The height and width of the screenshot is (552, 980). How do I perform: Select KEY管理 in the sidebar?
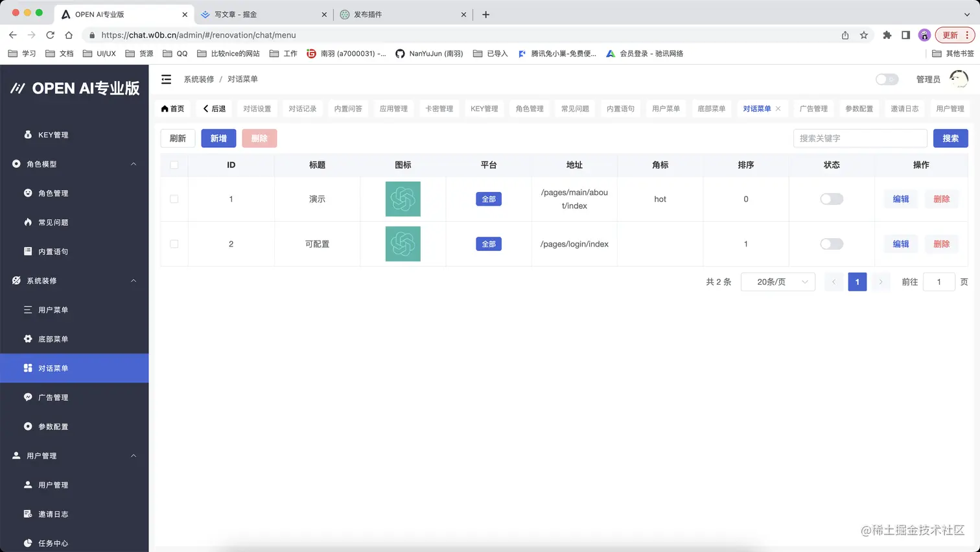[x=53, y=134]
